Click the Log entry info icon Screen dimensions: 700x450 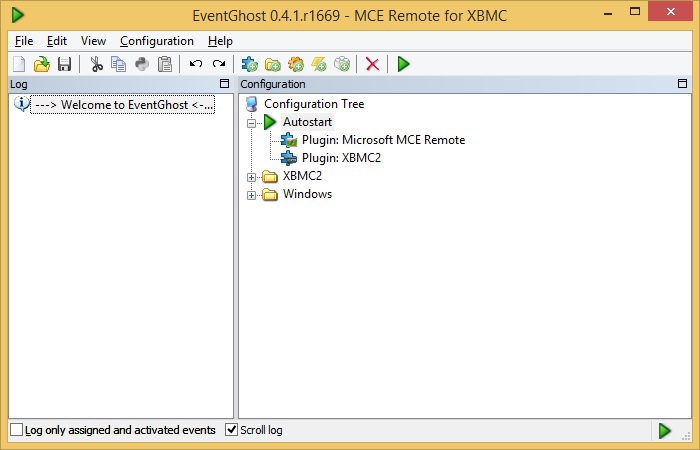(x=21, y=104)
